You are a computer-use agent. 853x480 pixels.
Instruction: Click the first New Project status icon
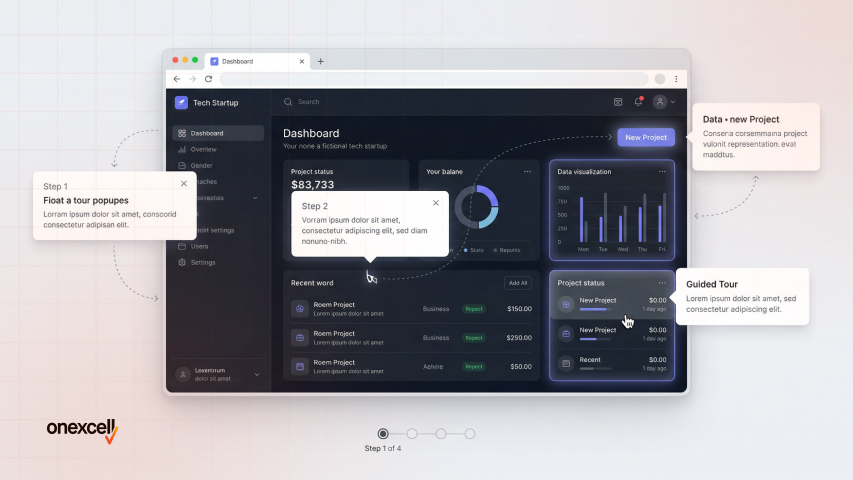click(x=566, y=304)
